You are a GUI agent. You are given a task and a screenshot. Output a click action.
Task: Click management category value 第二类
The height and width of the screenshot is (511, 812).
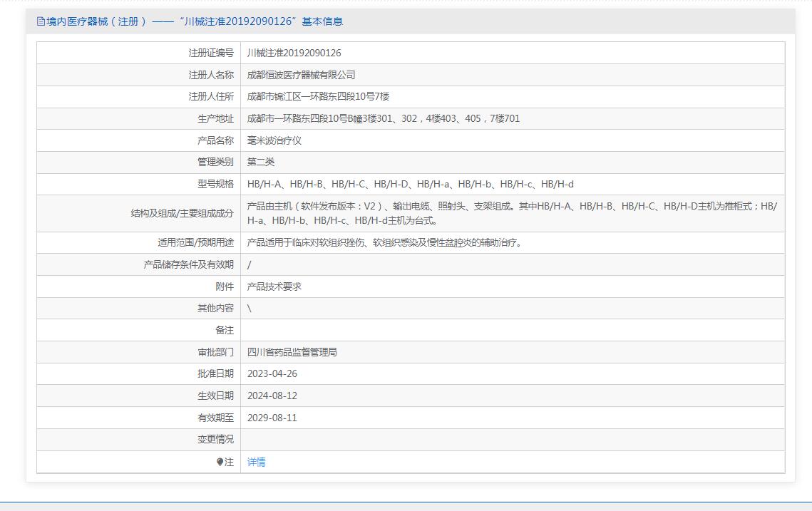point(261,162)
